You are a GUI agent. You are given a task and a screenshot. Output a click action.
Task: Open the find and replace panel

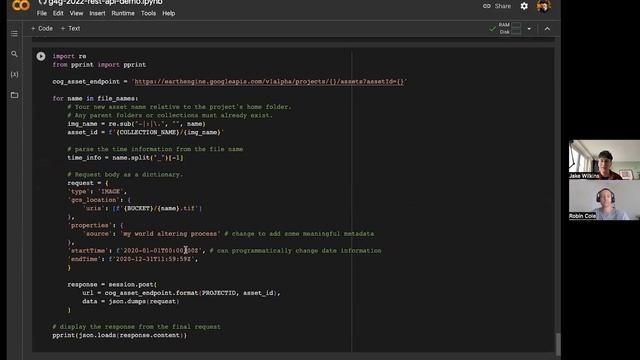pyautogui.click(x=14, y=54)
